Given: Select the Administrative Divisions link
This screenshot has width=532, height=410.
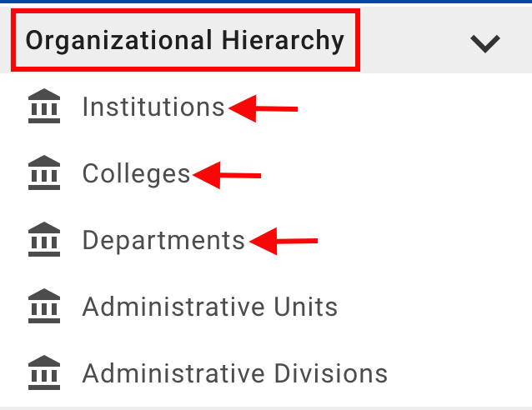Looking at the screenshot, I should coord(235,373).
